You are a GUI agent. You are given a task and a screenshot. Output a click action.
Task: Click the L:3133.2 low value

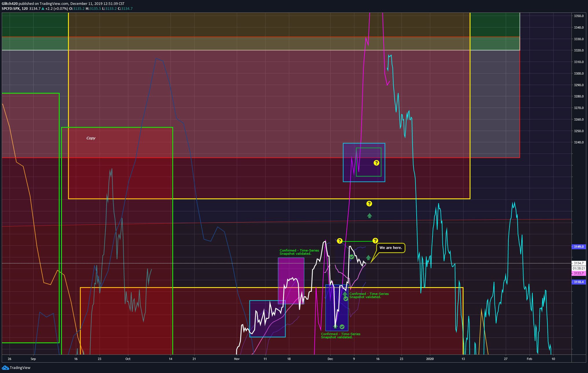click(109, 9)
